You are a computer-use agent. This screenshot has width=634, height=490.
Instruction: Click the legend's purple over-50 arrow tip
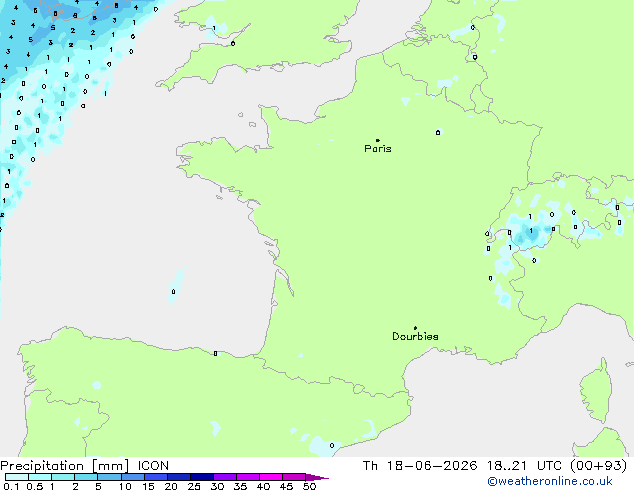click(x=317, y=477)
